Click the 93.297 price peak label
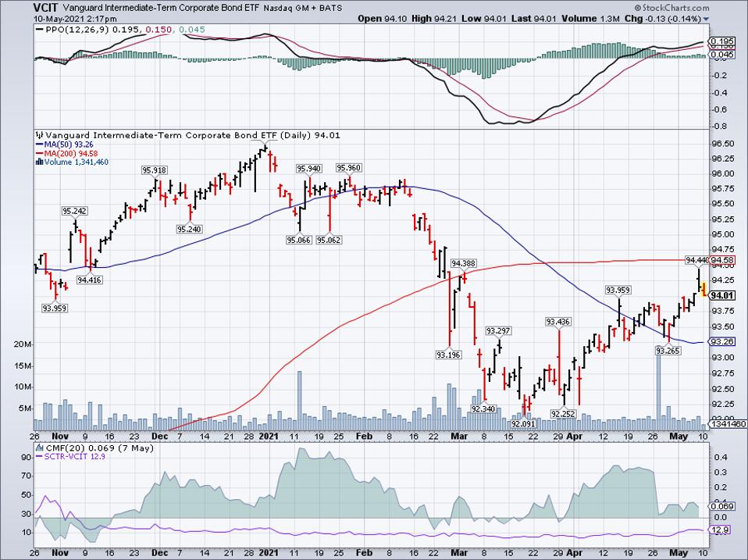Screen dimensions: 748x560 tap(498, 330)
